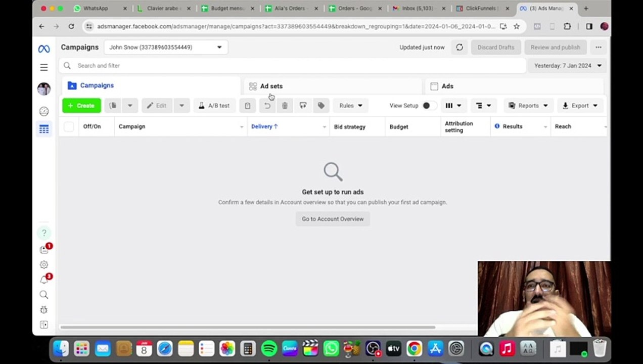643x364 pixels.
Task: Open the Reports dropdown
Action: (x=528, y=106)
